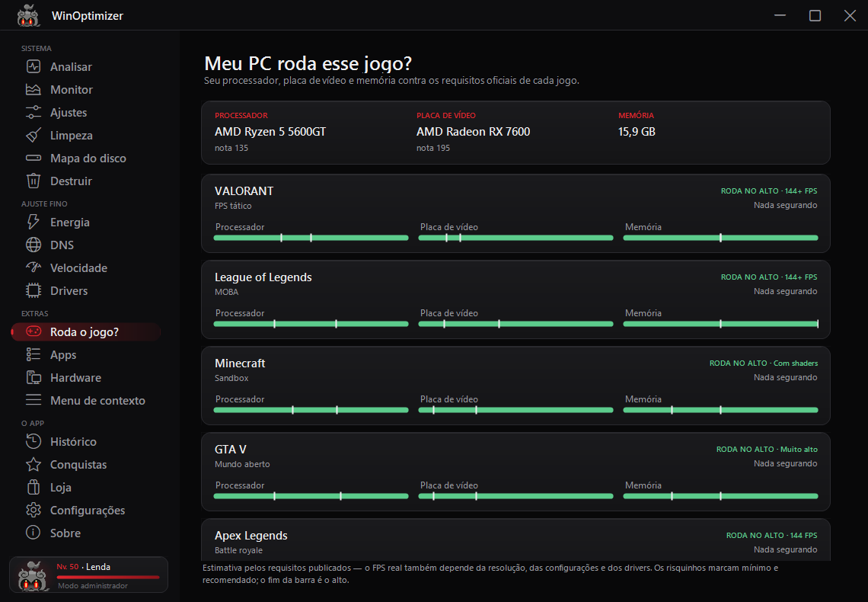Click the Menu de contexto lines icon
Screen dimensions: 868x602
pos(34,400)
